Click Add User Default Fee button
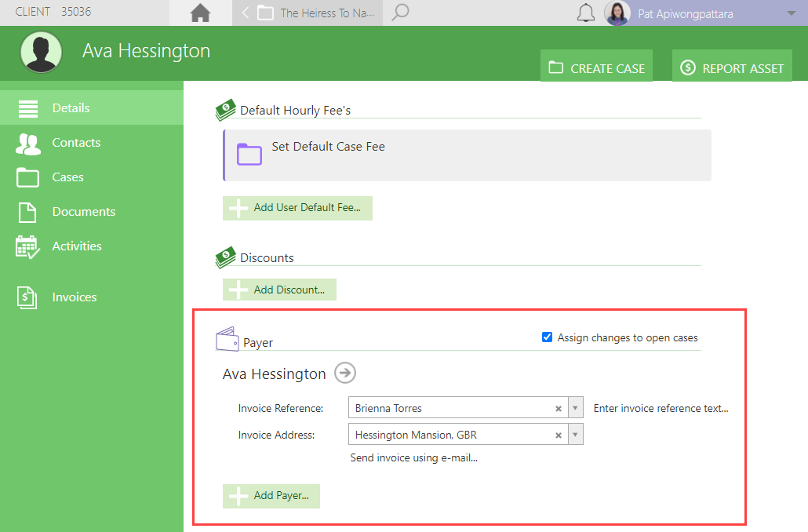 297,208
